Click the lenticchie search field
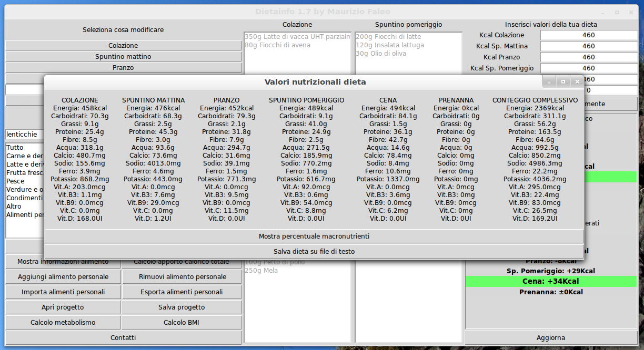 (x=24, y=135)
